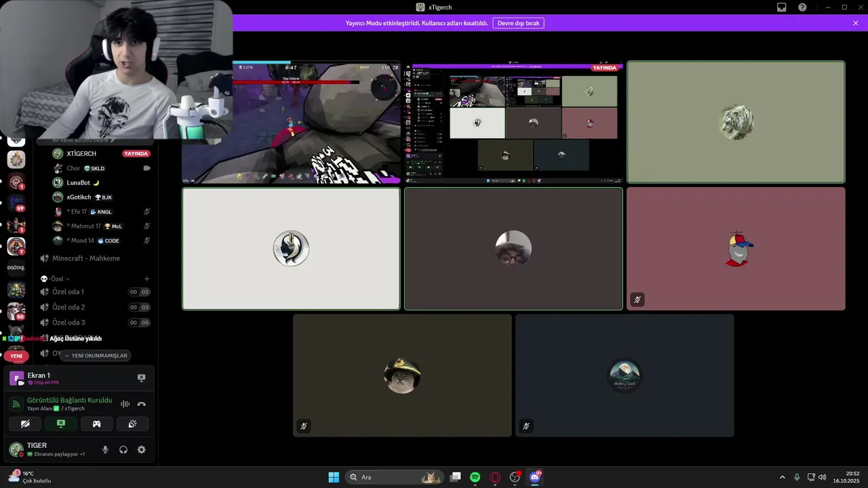The height and width of the screenshot is (488, 868).
Task: Select LunaBot in the voice channel
Action: 101,183
